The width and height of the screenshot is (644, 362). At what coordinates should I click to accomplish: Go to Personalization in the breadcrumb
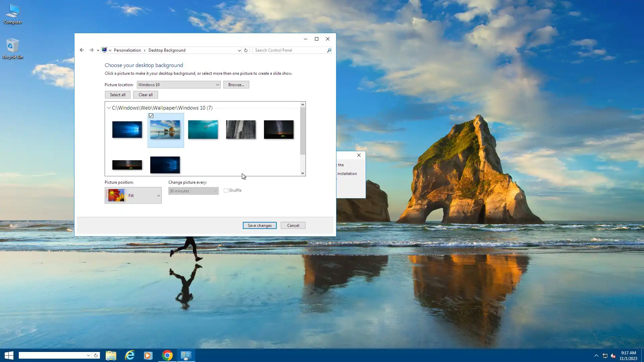127,50
